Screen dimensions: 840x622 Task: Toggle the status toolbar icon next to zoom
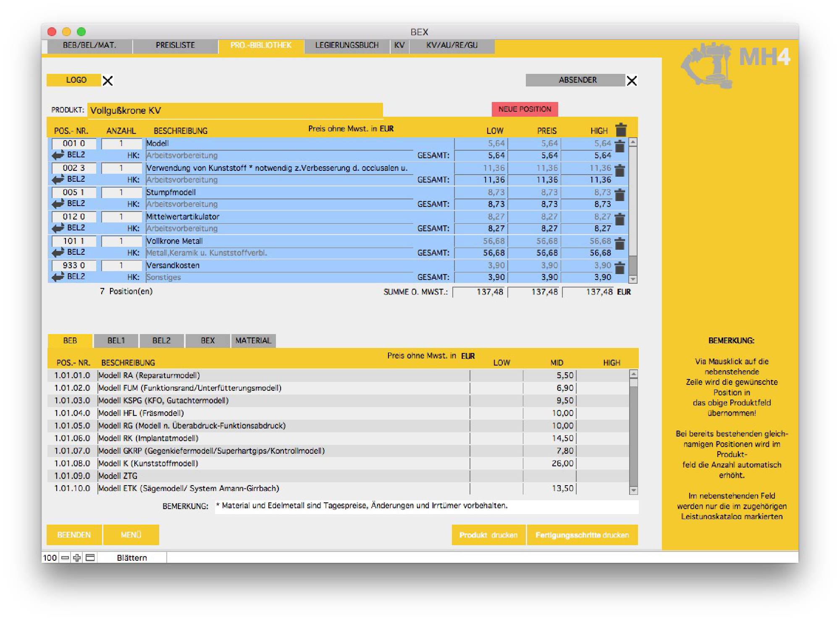pyautogui.click(x=90, y=557)
